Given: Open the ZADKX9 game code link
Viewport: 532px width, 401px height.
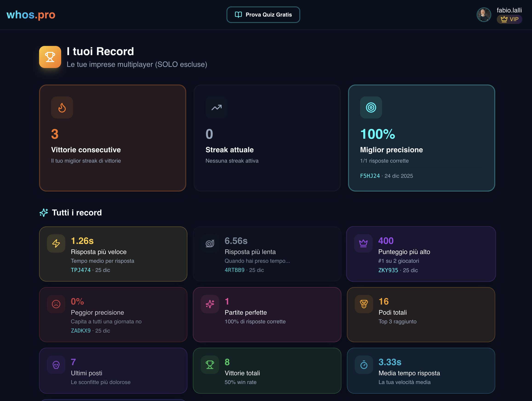Looking at the screenshot, I should (80, 330).
